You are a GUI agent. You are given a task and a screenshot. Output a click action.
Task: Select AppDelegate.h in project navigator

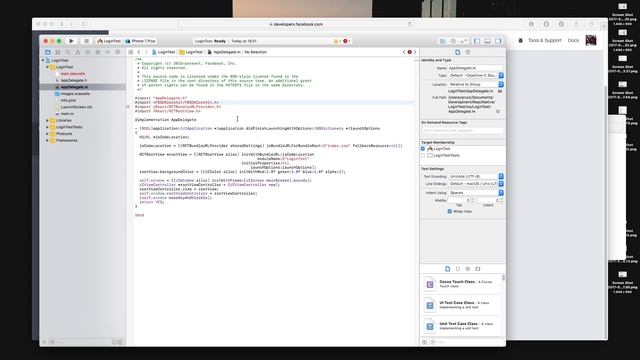(73, 80)
